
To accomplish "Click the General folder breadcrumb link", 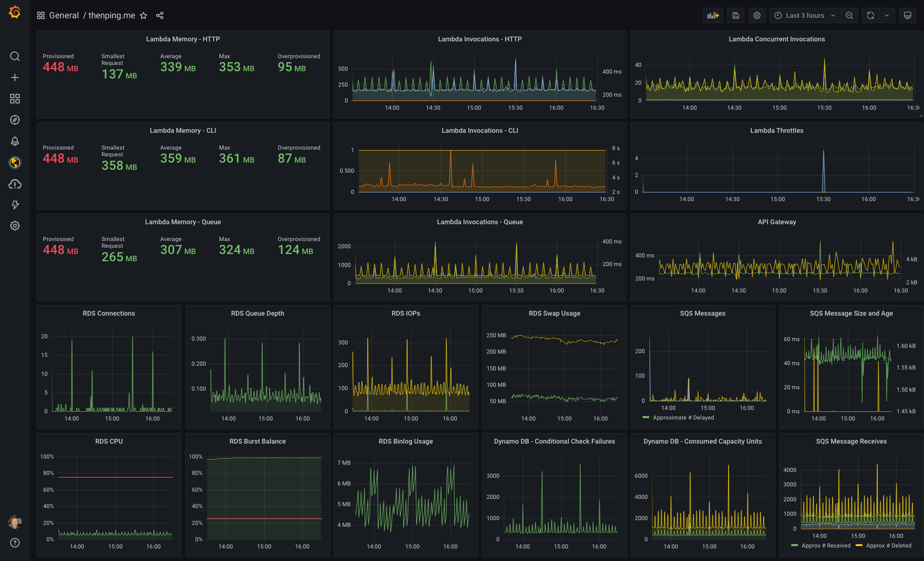I will click(64, 15).
